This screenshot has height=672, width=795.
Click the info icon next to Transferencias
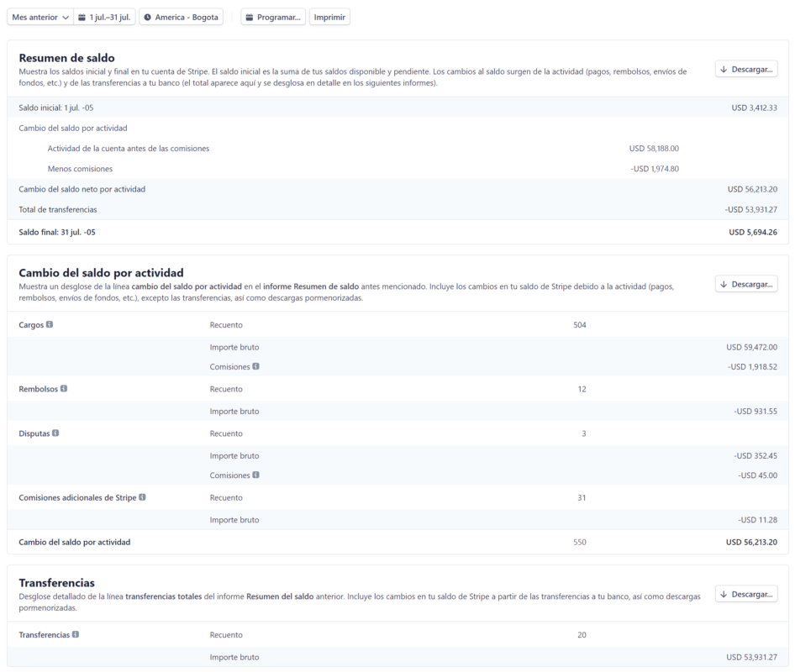coord(76,634)
